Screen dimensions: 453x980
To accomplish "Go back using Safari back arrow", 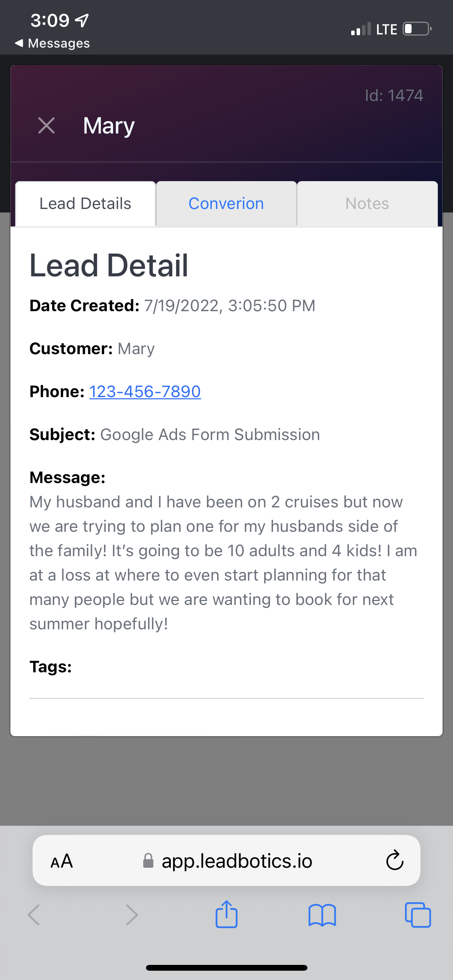I will coord(34,915).
